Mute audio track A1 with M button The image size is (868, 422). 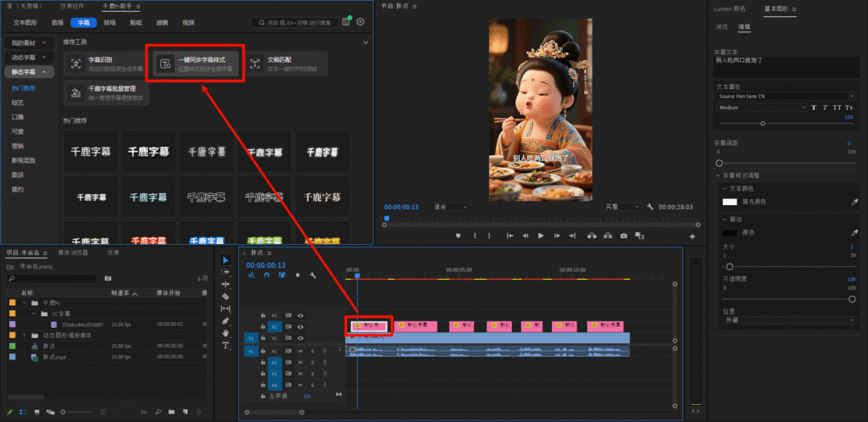(x=300, y=351)
